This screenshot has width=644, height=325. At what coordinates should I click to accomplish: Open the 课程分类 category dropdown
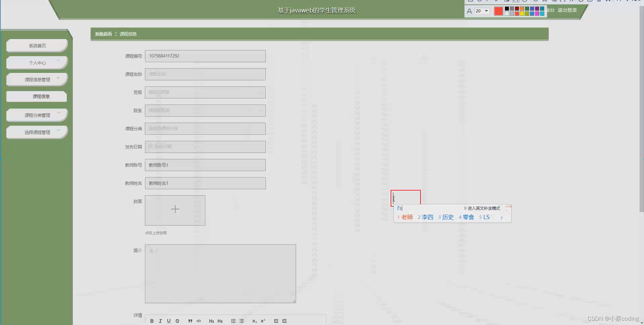coord(205,129)
